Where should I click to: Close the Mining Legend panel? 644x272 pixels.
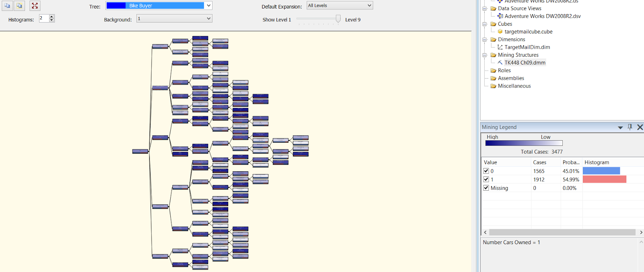point(640,127)
